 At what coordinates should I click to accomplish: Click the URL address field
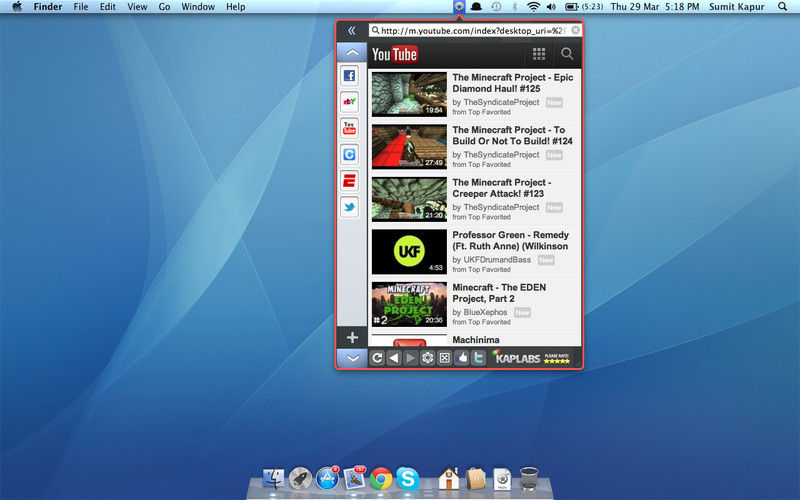click(475, 31)
